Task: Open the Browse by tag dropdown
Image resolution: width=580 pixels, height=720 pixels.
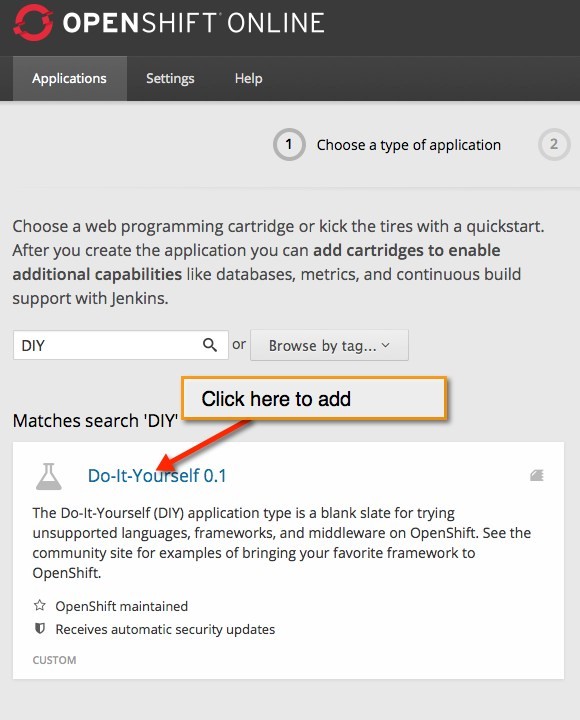Action: point(329,345)
